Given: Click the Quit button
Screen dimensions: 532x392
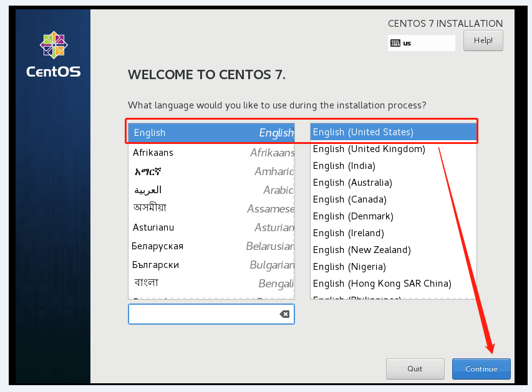Looking at the screenshot, I should point(415,368).
